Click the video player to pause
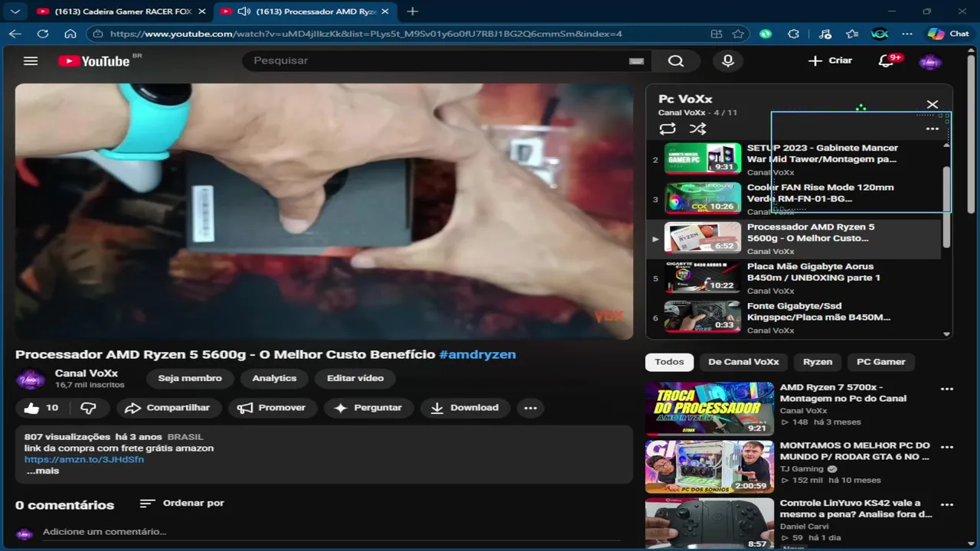The width and height of the screenshot is (980, 551). point(324,211)
